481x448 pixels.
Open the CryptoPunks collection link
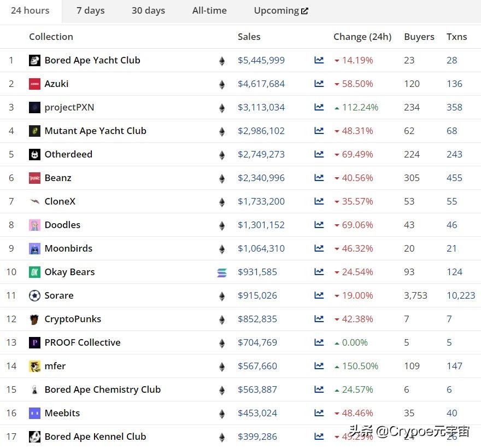73,319
